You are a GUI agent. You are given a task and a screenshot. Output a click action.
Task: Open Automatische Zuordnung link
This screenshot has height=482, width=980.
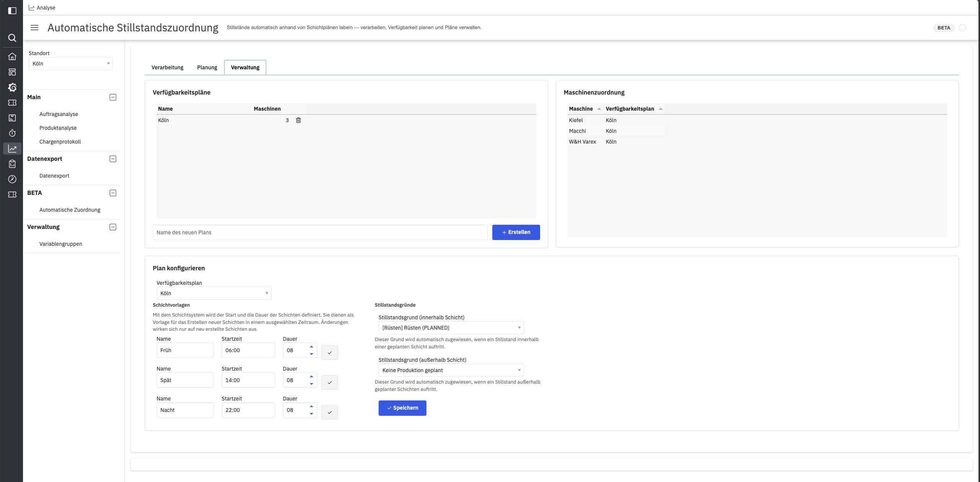pyautogui.click(x=70, y=210)
